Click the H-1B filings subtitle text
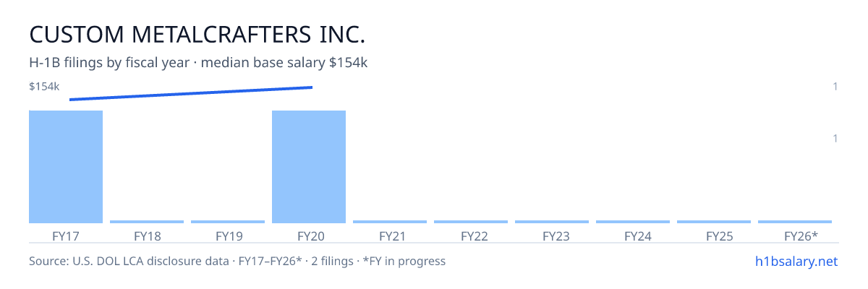This screenshot has width=868, height=289. [x=198, y=63]
